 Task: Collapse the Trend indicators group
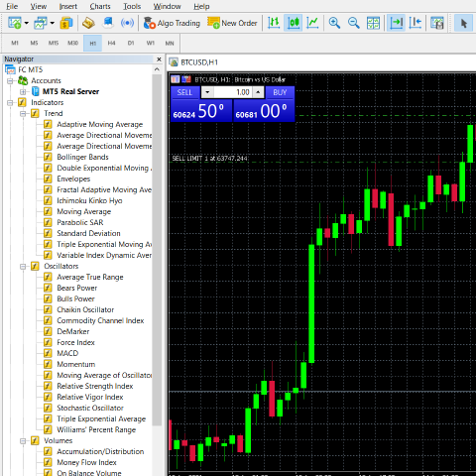click(23, 113)
